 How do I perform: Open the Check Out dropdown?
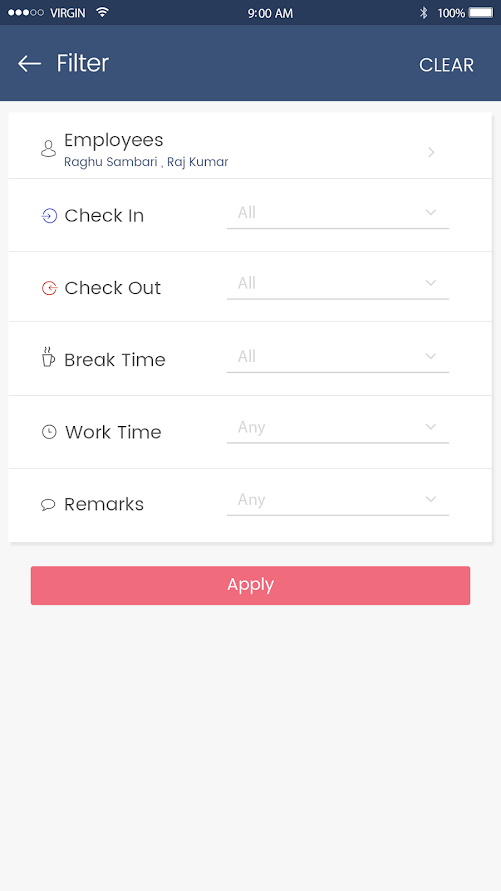[337, 284]
